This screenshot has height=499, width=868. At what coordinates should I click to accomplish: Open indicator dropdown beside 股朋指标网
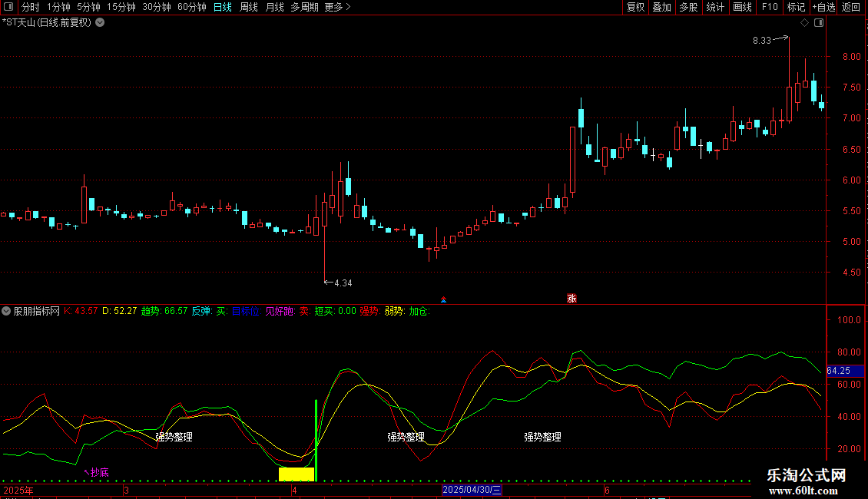(x=6, y=311)
